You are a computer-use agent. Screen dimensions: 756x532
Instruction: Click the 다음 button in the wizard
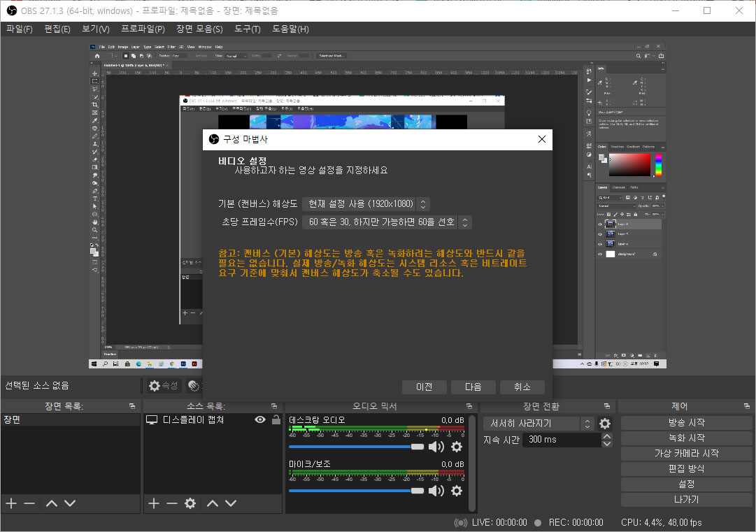(473, 387)
